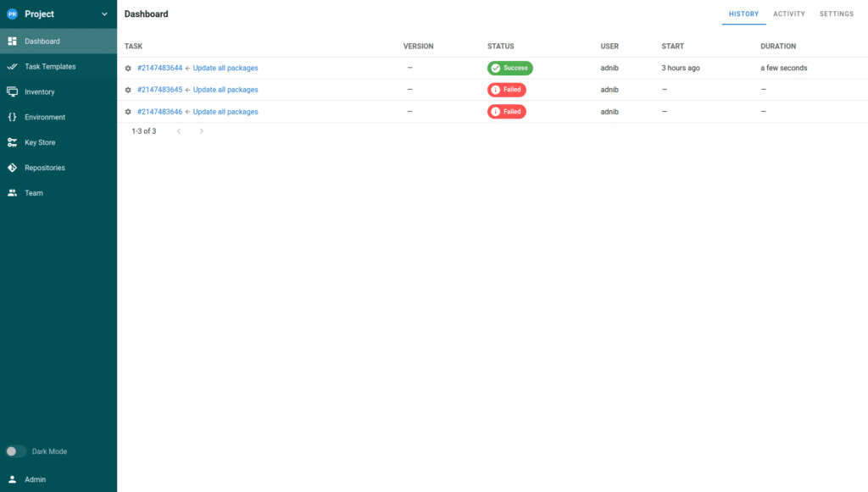The width and height of the screenshot is (868, 492).
Task: Click the Task Templates checkmark icon
Action: point(12,67)
